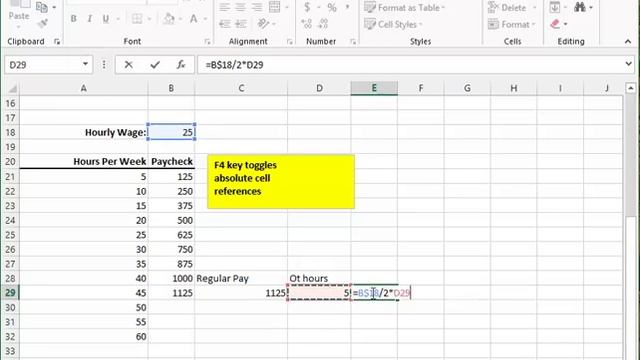Toggle Underline formatting
Screen dimensions: 640x360
(106, 19)
